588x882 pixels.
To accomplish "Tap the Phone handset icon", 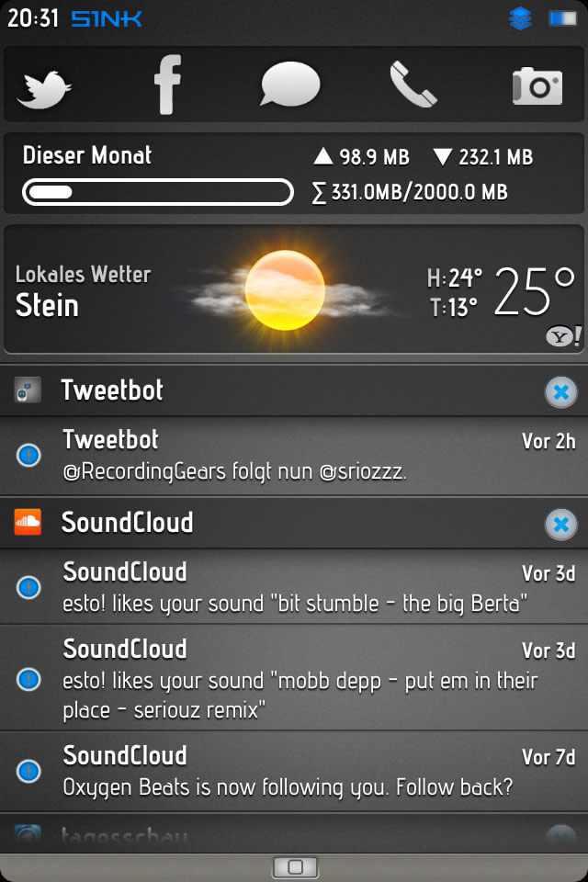I will pos(413,85).
